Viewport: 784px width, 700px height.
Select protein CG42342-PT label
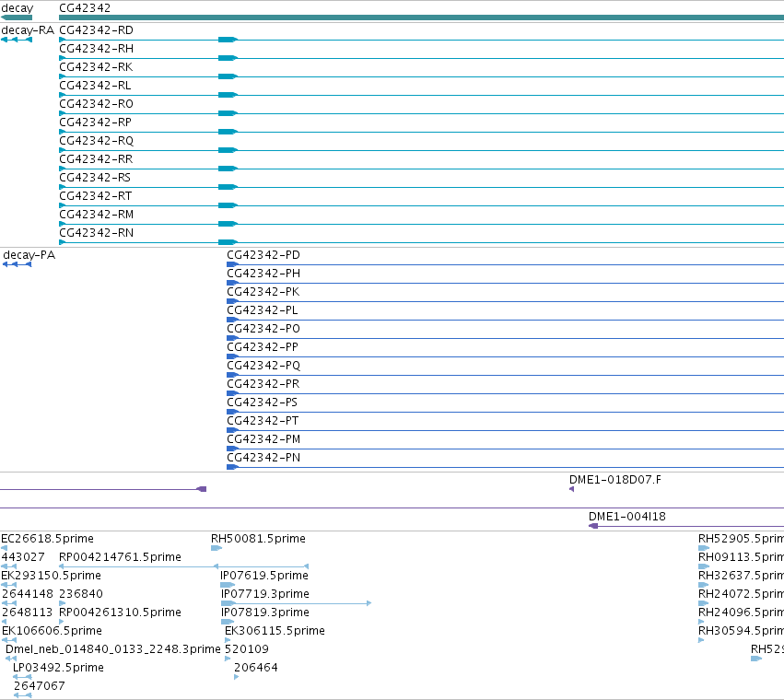[x=263, y=421]
